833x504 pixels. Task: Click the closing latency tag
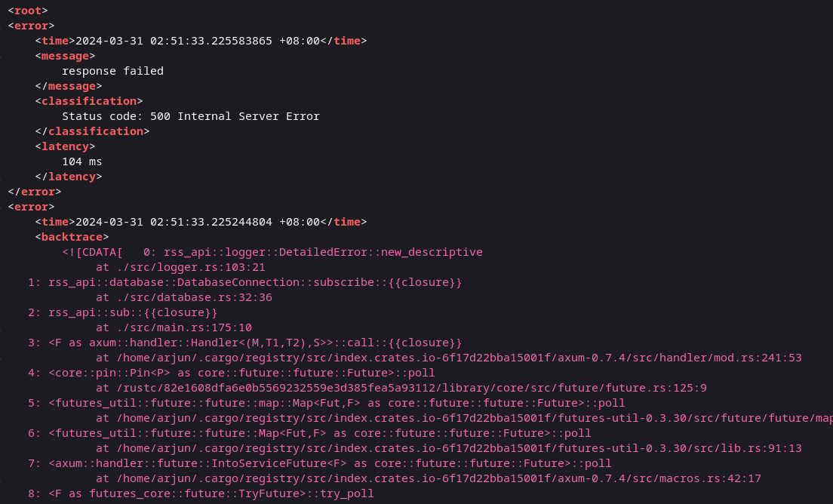[69, 177]
